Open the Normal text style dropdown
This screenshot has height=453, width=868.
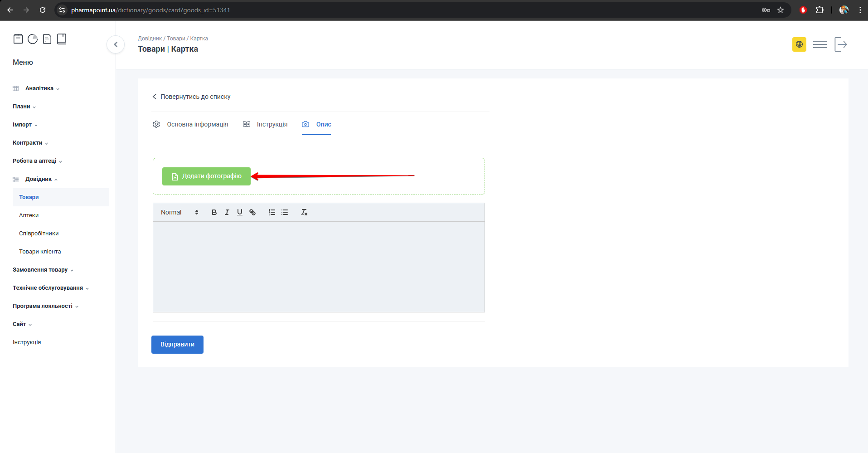[x=179, y=212]
